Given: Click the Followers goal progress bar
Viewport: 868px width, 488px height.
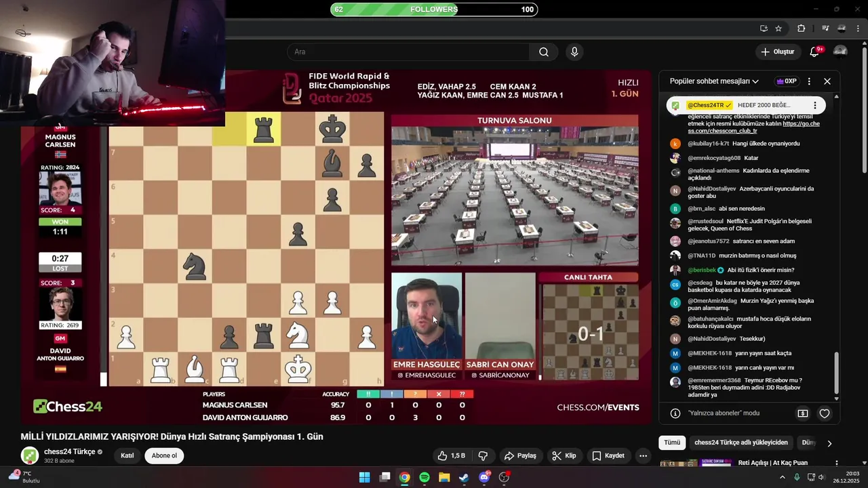Looking at the screenshot, I should (434, 9).
